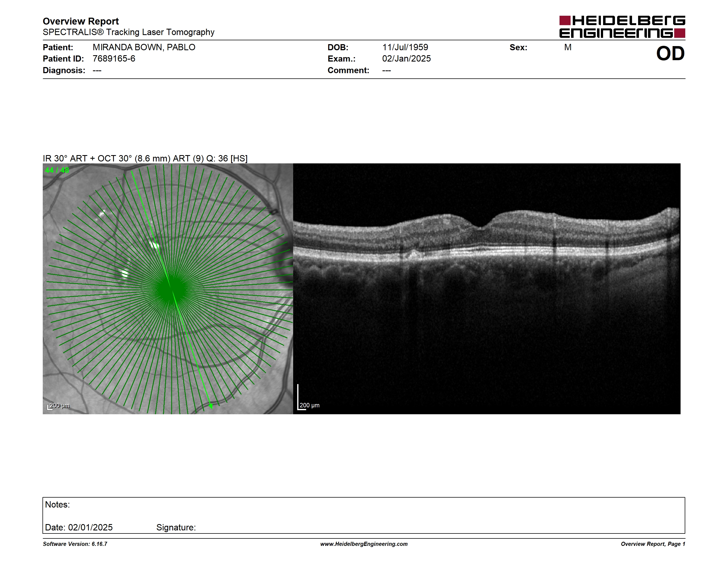728x563 pixels.
Task: Open the www.HeidelbergEngineering.com link
Action: coord(364,544)
